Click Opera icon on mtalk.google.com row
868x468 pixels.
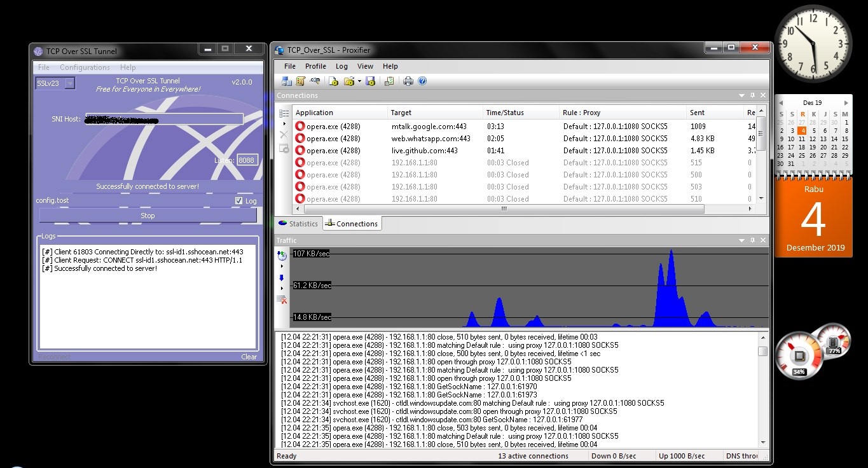click(300, 127)
